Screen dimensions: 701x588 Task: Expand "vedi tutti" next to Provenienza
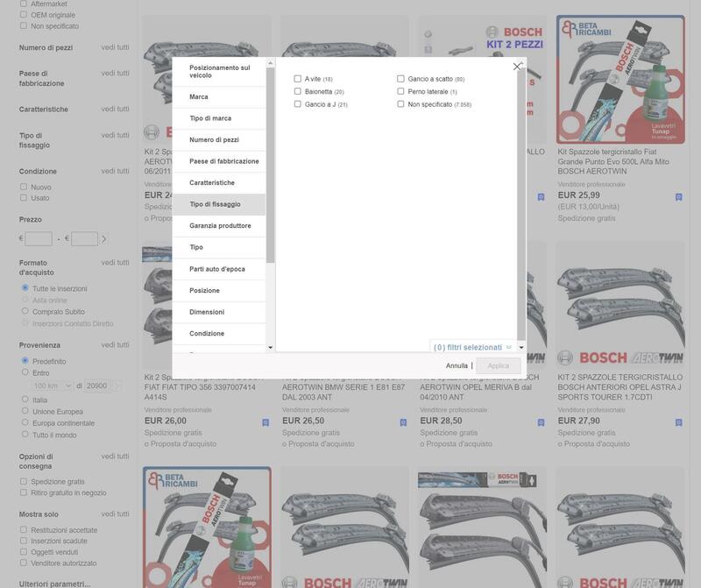115,344
